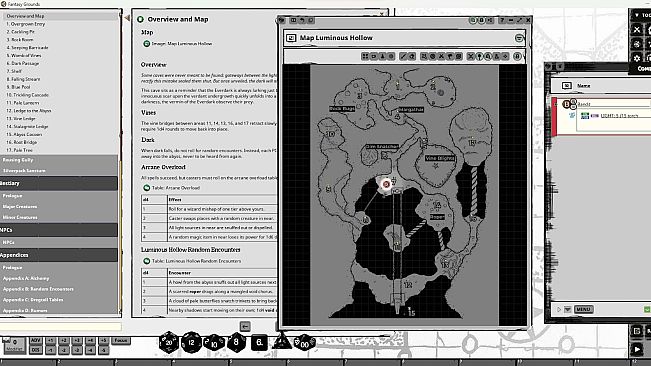The image size is (651, 366).
Task: Select the pencil drawing tool in map toolbar
Action: pyautogui.click(x=403, y=56)
